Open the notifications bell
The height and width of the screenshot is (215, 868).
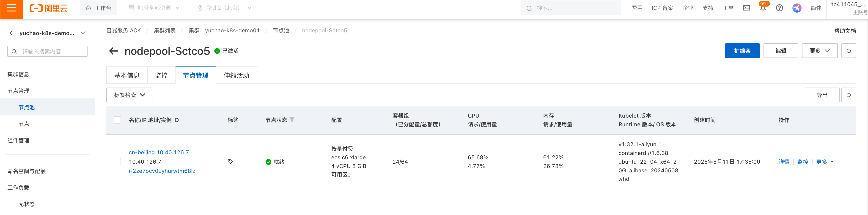(x=763, y=8)
